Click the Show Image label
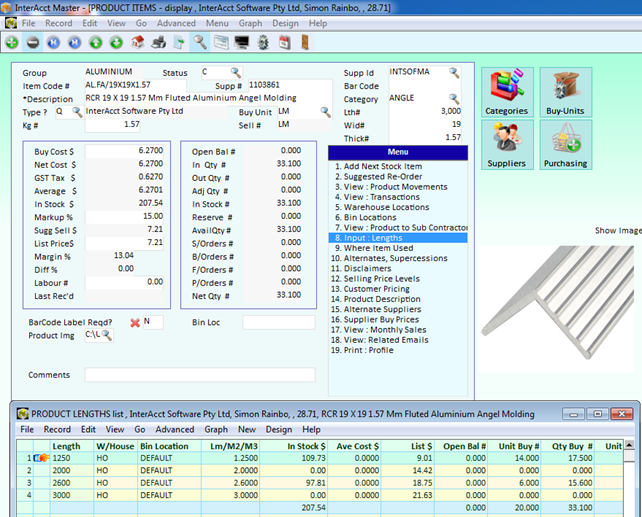The height and width of the screenshot is (517, 642). pos(618,230)
